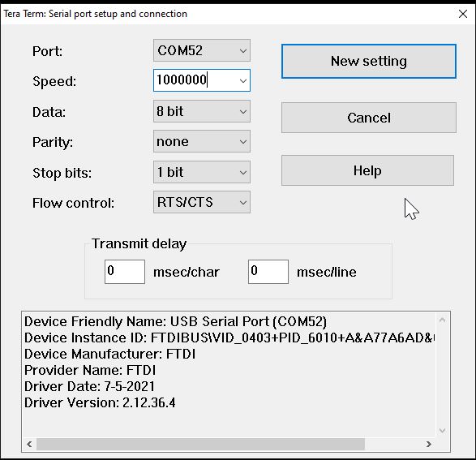Click the device info scroll-left arrow
Image resolution: width=476 pixels, height=460 pixels.
(x=29, y=445)
